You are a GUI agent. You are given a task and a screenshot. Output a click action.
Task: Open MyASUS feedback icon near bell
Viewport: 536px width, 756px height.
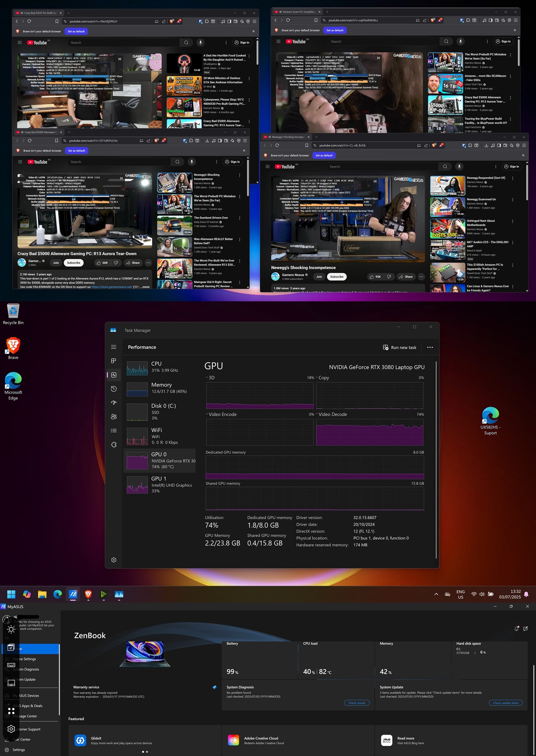click(x=525, y=629)
